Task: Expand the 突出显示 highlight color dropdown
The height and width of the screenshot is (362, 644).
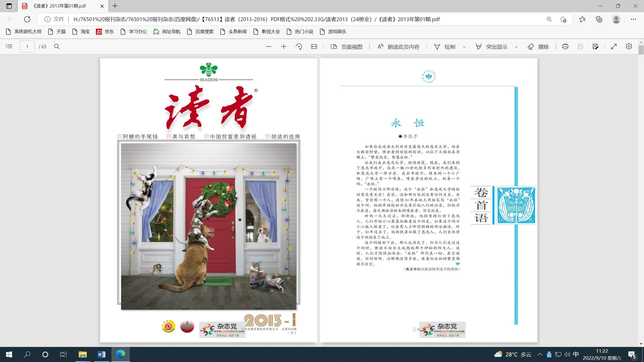Action: (x=516, y=47)
